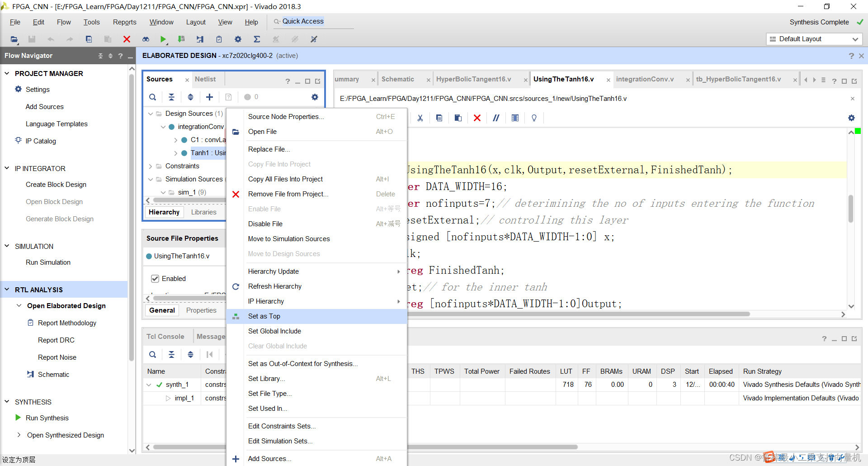
Task: Click the comment toggle icon in editor toolbar
Action: [x=496, y=118]
